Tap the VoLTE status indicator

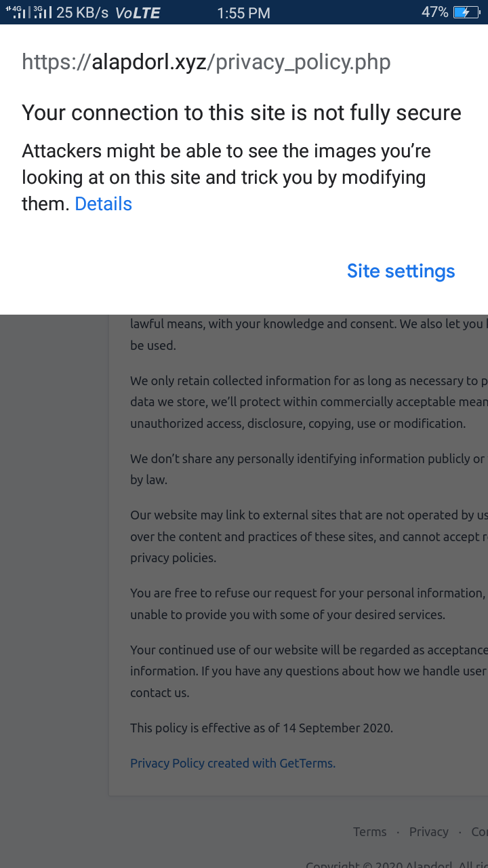coord(138,13)
